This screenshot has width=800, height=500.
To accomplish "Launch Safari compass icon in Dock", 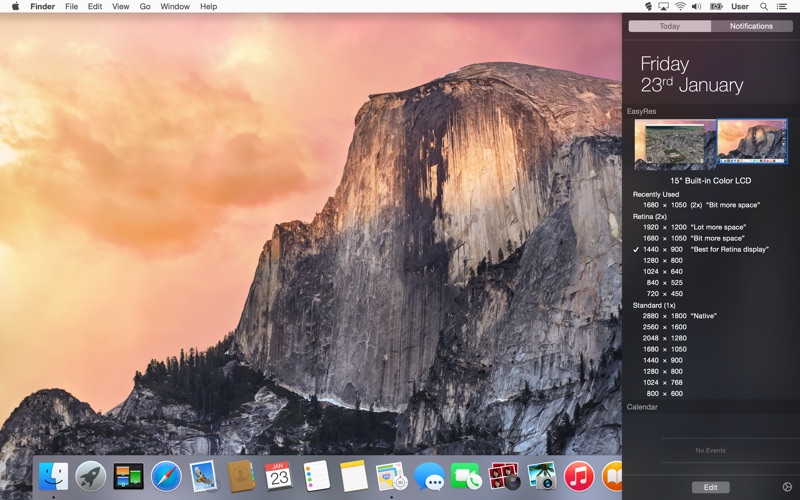I will (x=166, y=476).
